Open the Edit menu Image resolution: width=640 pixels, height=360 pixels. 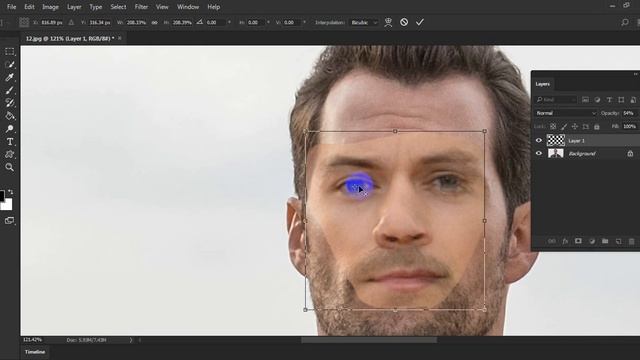point(29,7)
